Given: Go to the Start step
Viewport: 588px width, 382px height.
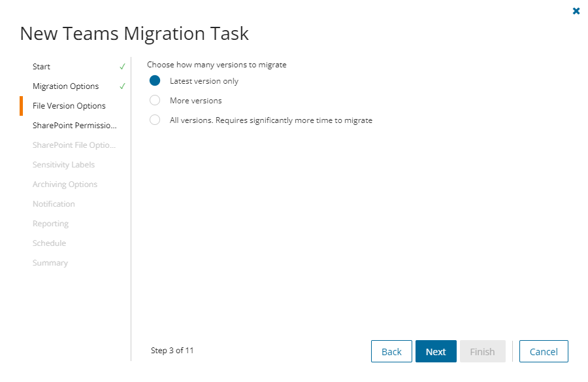Looking at the screenshot, I should tap(42, 67).
